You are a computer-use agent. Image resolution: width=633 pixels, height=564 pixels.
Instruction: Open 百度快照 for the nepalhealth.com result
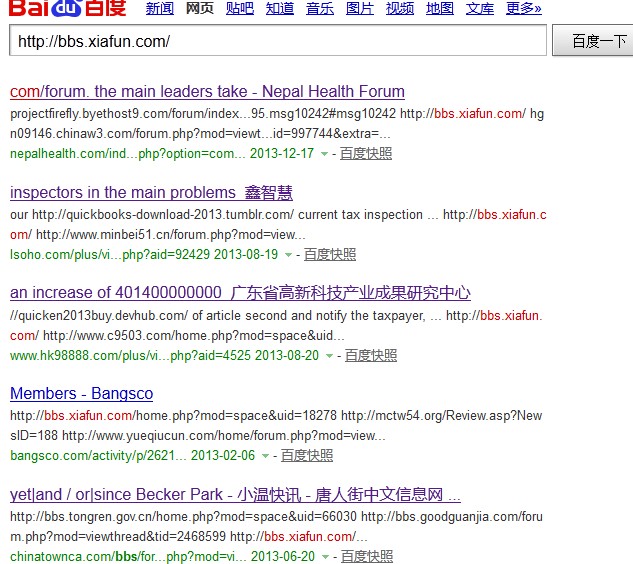pos(366,153)
